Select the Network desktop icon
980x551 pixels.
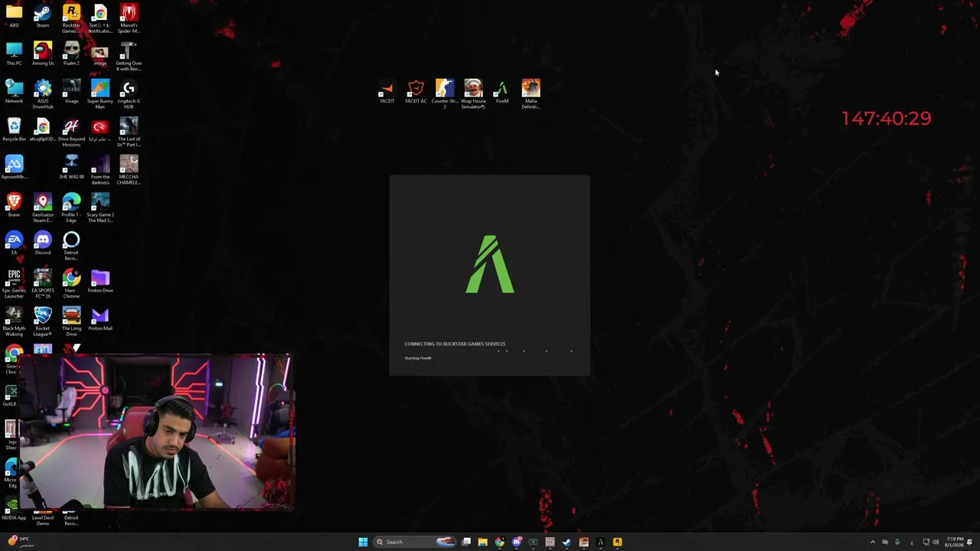(x=14, y=92)
